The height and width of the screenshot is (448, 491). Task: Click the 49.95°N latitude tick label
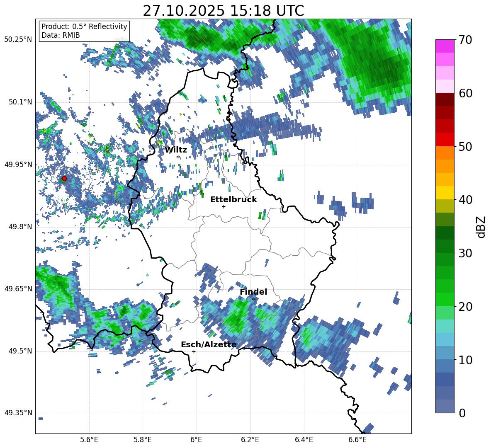point(18,164)
